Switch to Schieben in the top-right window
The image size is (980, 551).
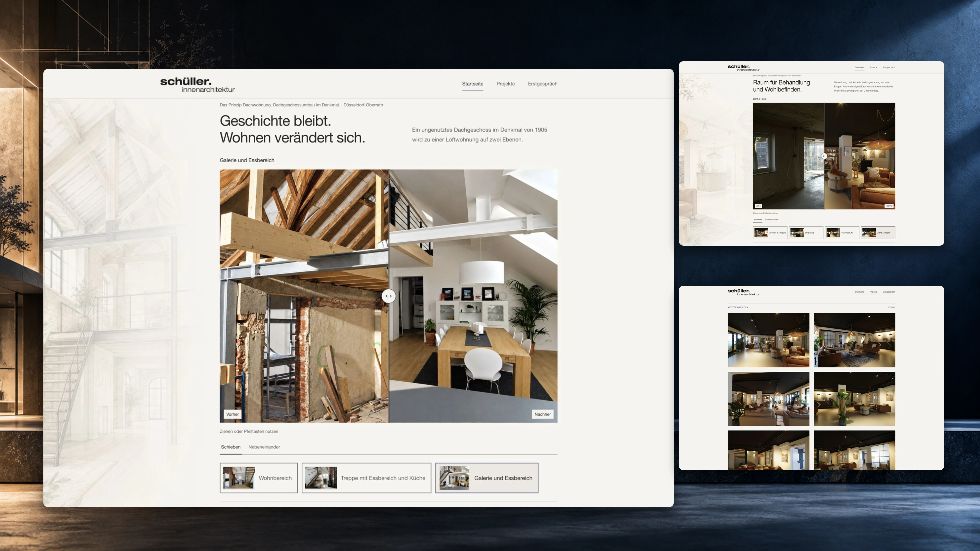point(757,219)
